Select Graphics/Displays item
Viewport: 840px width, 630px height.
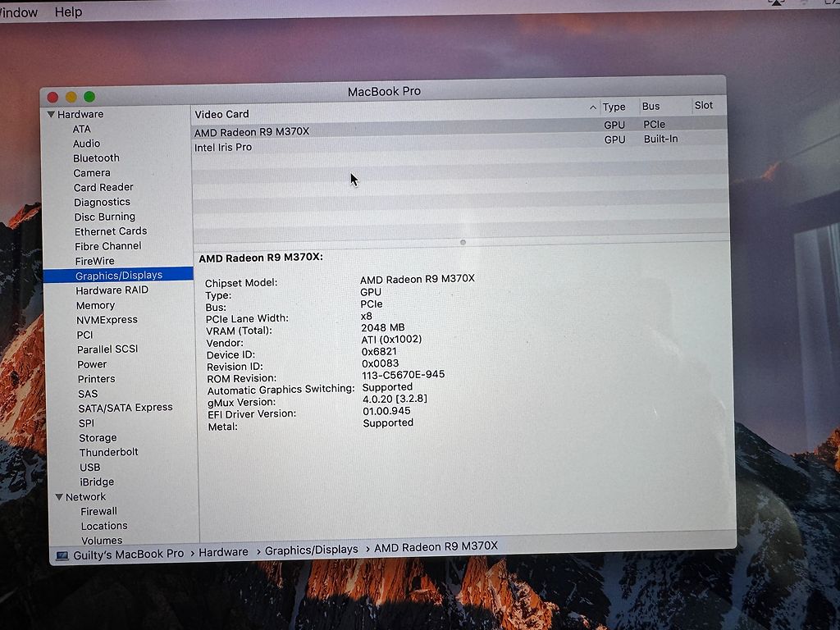click(118, 276)
